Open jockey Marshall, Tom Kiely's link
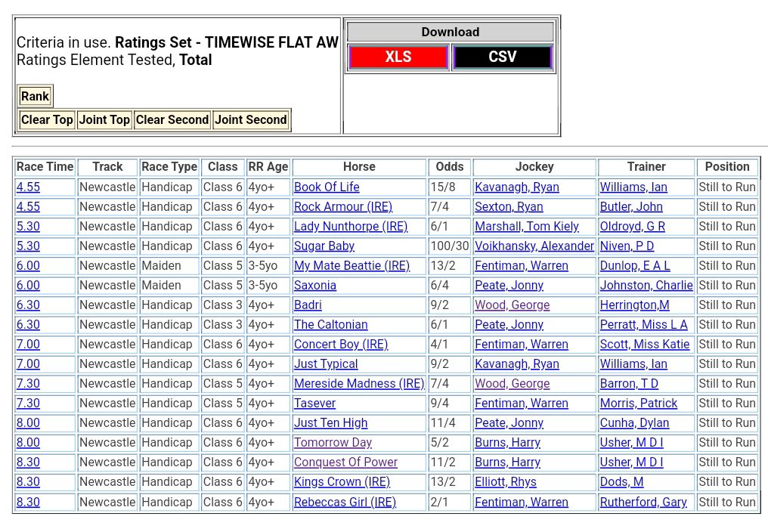768x532 pixels. click(526, 227)
